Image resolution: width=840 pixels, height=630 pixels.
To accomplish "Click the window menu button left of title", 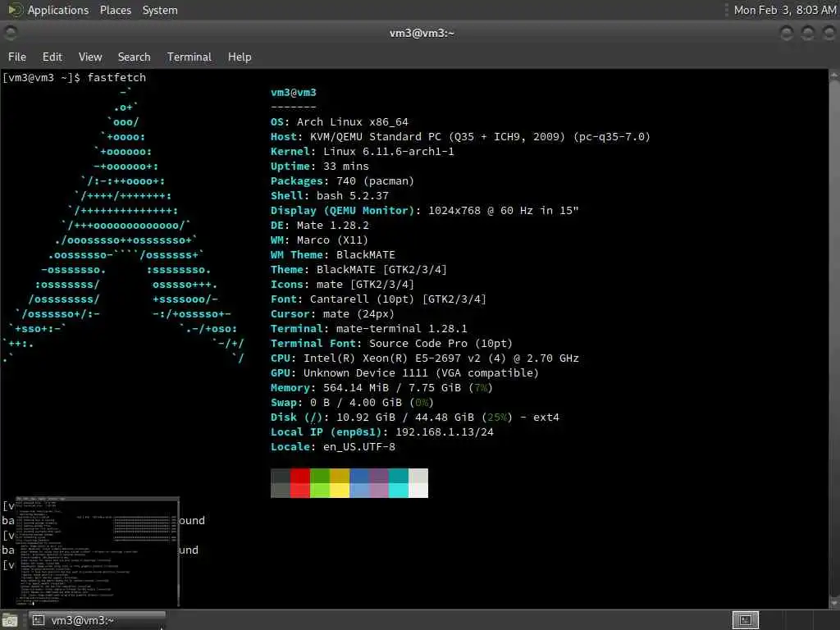I will point(10,33).
